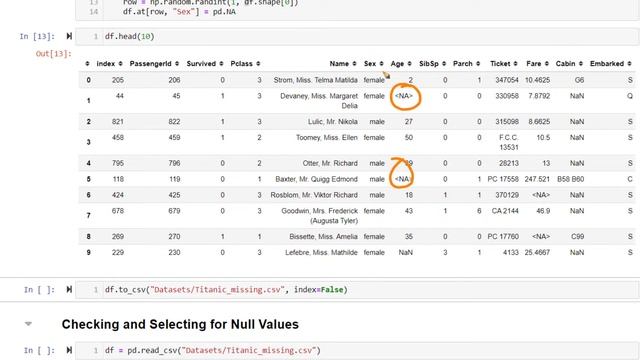Click the Fare '<NA>' in Rosblom row
640x360 pixels.
541,195
